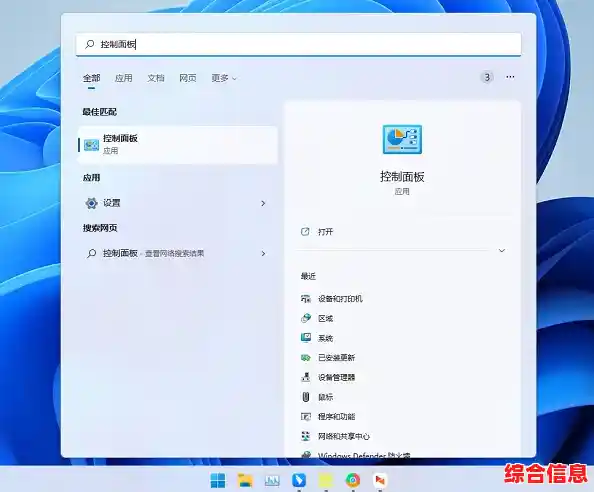Open Windows Defender 防火墙 recent item

tap(364, 455)
